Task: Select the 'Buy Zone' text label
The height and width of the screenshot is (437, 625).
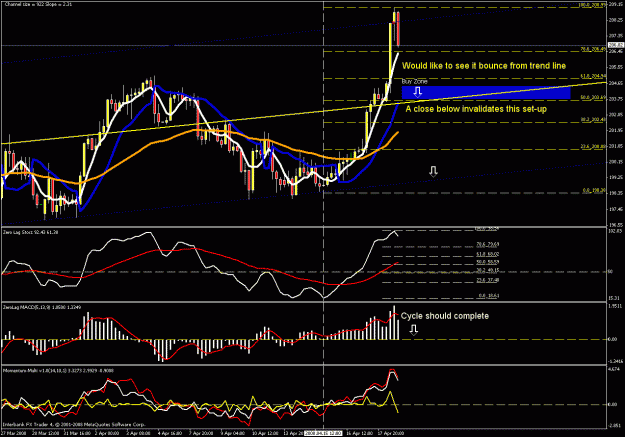Action: 414,81
